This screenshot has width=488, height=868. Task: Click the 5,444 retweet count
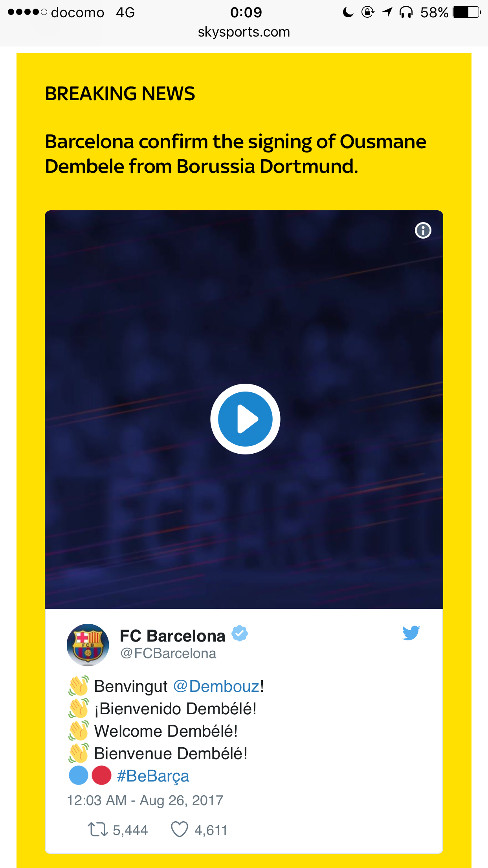point(130,830)
